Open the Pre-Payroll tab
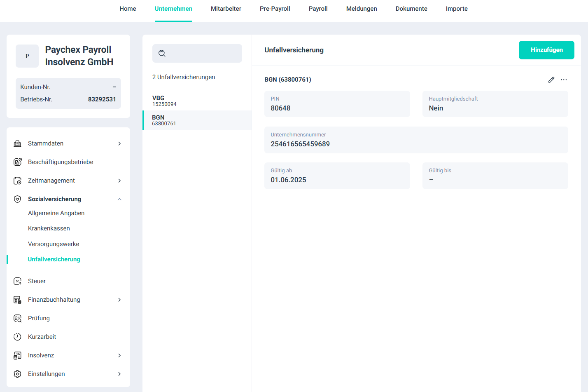Viewport: 588px width, 392px height. click(275, 9)
